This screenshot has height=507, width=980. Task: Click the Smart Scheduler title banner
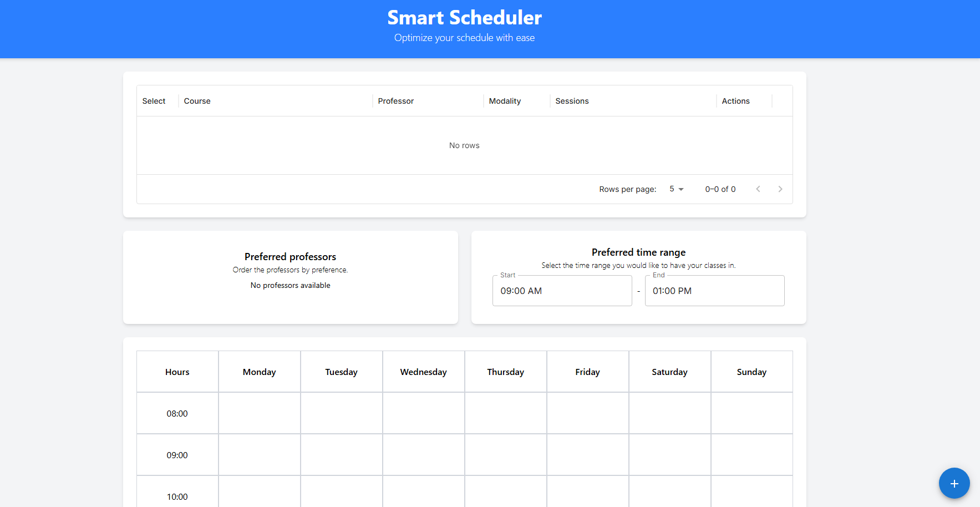(464, 17)
